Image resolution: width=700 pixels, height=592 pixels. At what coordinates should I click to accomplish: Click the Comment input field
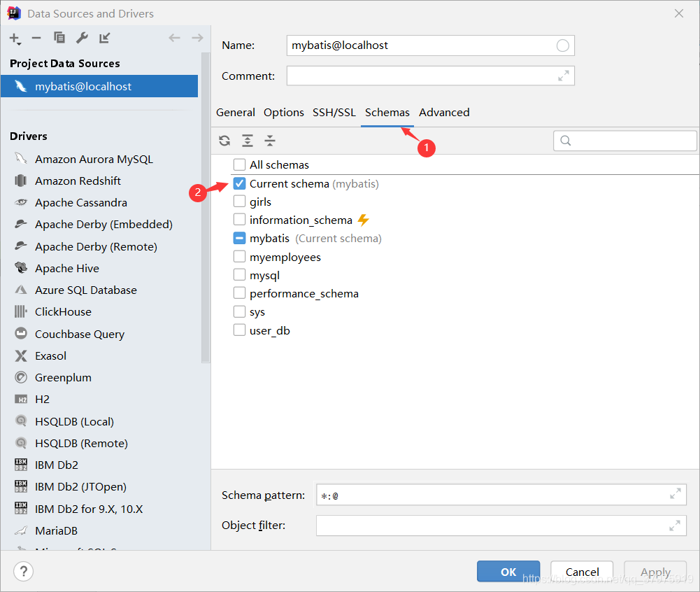(x=430, y=76)
